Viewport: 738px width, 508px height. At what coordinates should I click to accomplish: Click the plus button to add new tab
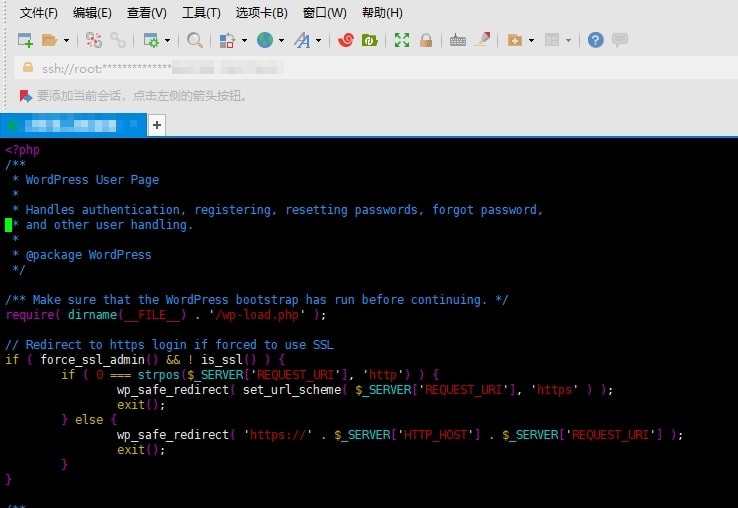click(157, 125)
